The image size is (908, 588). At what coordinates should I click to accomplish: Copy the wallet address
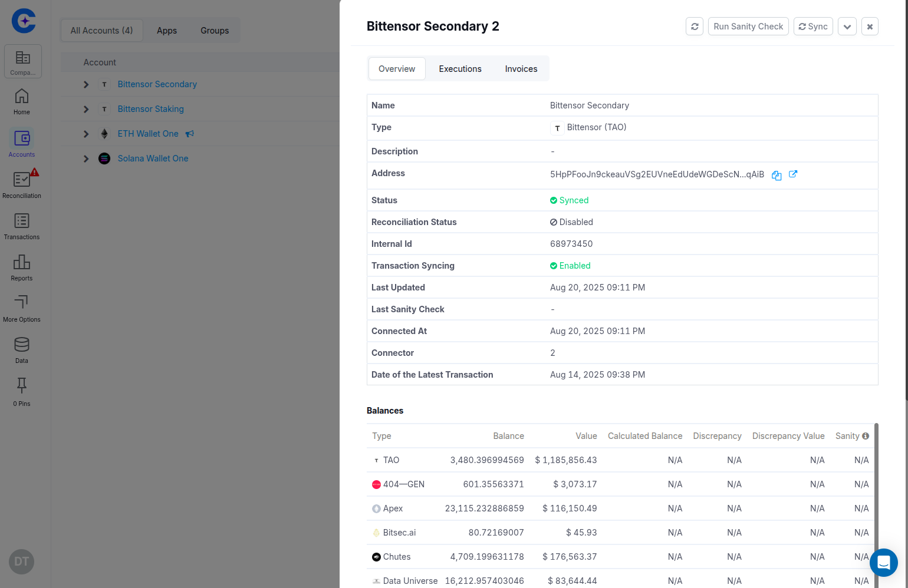777,175
